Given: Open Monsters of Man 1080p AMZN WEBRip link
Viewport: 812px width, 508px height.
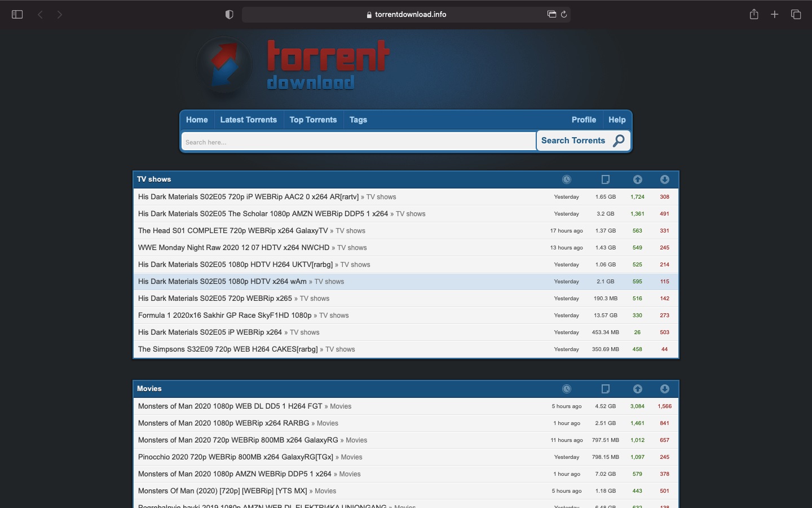Looking at the screenshot, I should [235, 474].
